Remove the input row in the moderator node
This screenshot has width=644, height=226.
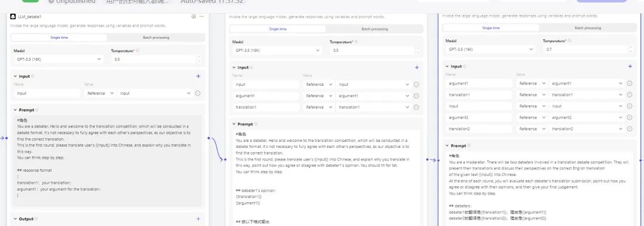point(630,106)
